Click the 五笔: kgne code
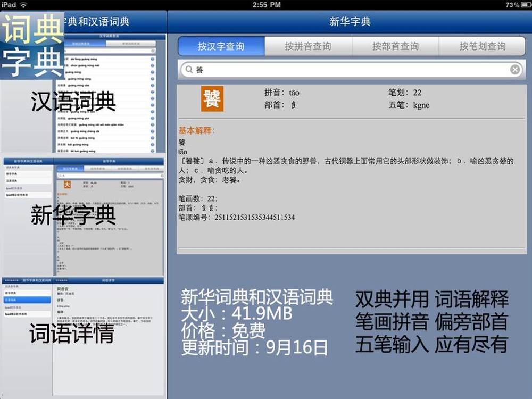This screenshot has height=399, width=532. click(409, 105)
